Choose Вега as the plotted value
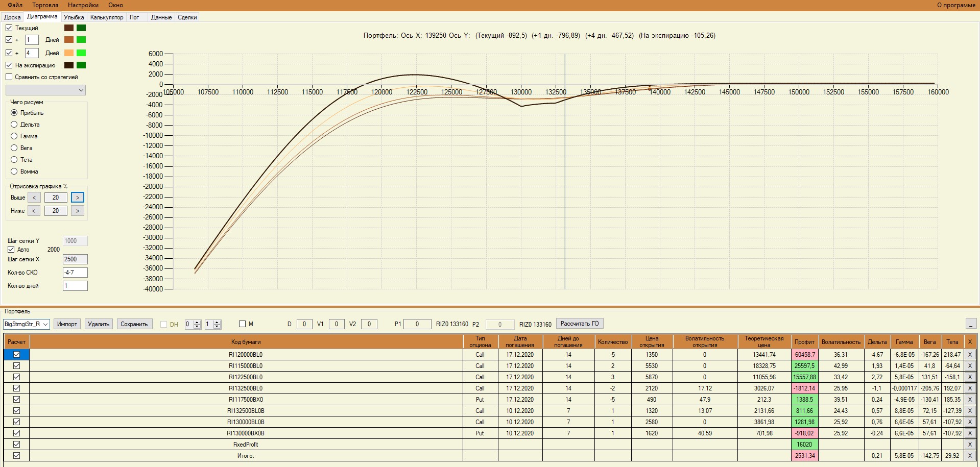Viewport: 980px width, 467px height. 14,148
